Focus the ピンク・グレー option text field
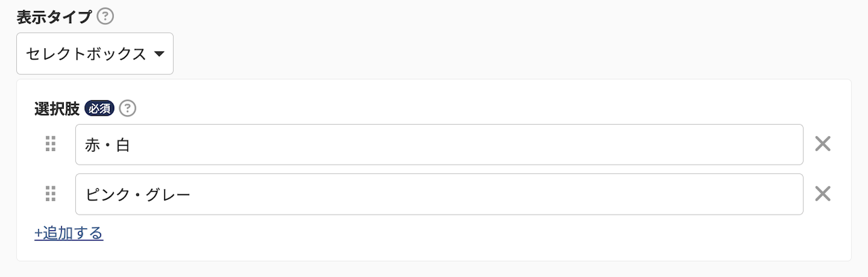 439,194
